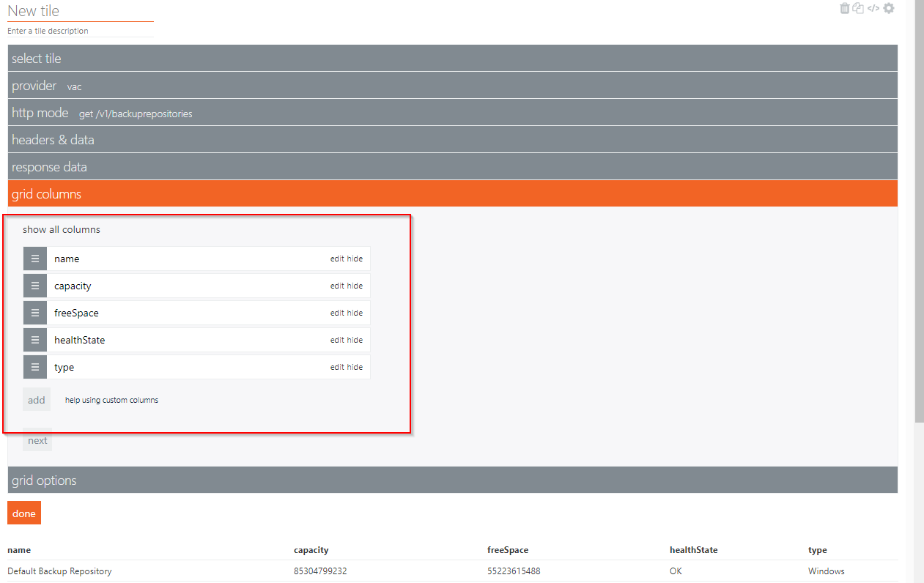Open tile settings gear icon
Image resolution: width=924 pixels, height=583 pixels.
[x=889, y=8]
